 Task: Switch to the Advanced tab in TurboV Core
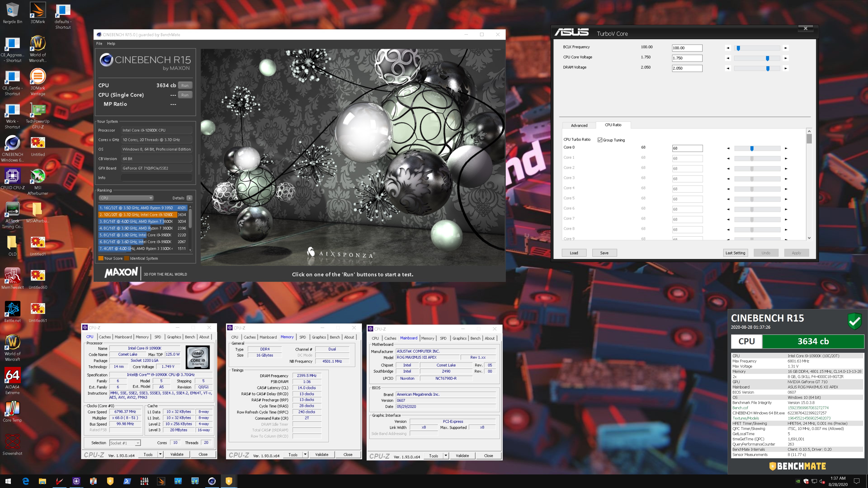click(x=579, y=125)
